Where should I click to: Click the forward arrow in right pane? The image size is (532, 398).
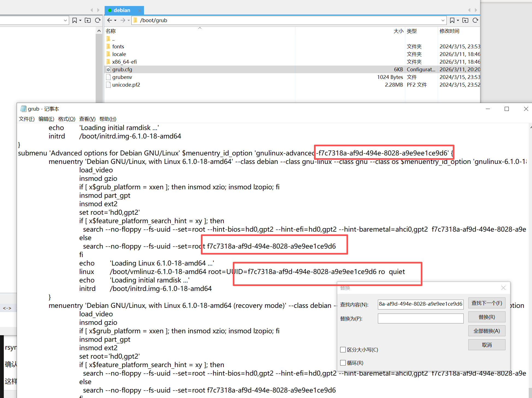[x=123, y=20]
